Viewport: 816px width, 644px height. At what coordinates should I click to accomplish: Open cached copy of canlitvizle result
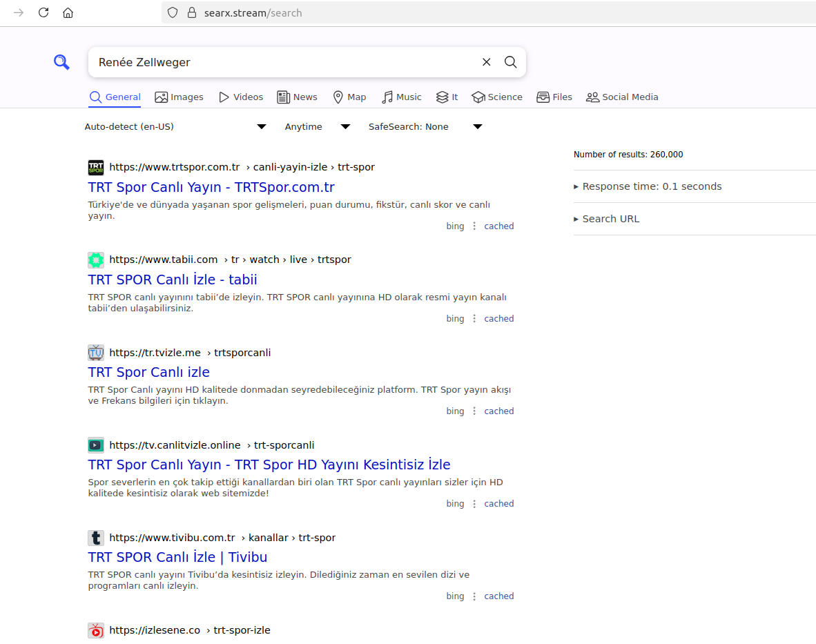click(498, 504)
